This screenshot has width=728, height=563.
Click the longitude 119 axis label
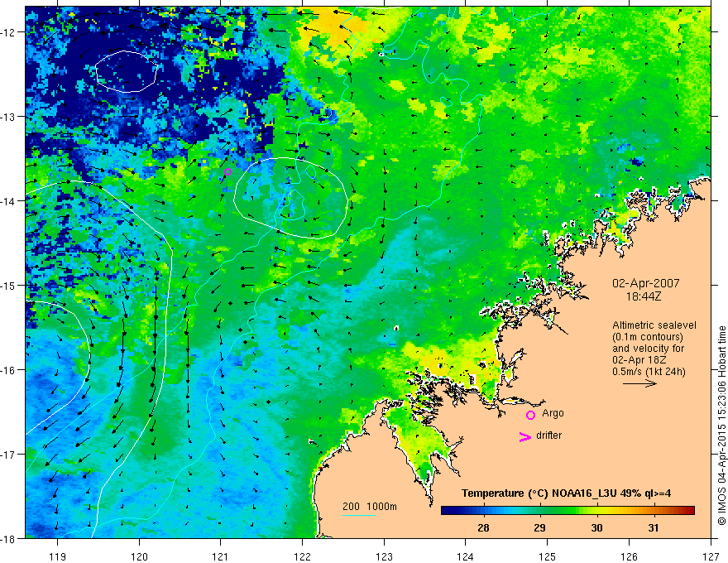click(58, 556)
